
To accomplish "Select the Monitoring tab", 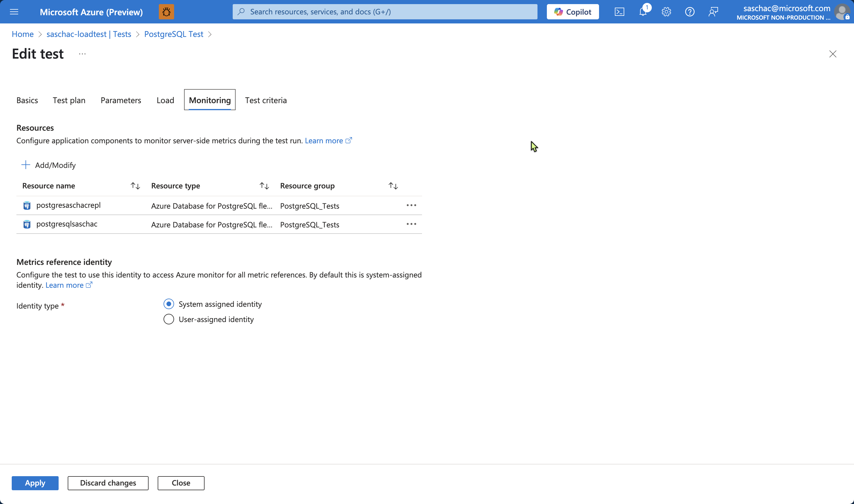I will pyautogui.click(x=210, y=100).
